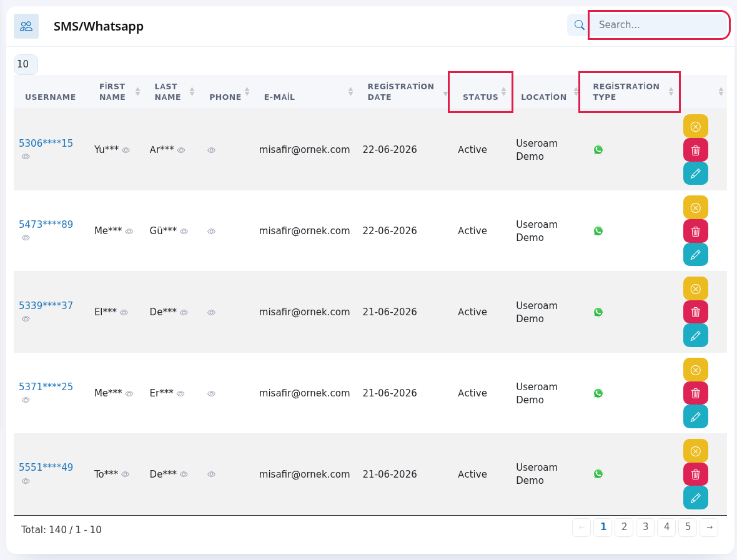Reveal username of 5551****49 with eye icon

[26, 481]
